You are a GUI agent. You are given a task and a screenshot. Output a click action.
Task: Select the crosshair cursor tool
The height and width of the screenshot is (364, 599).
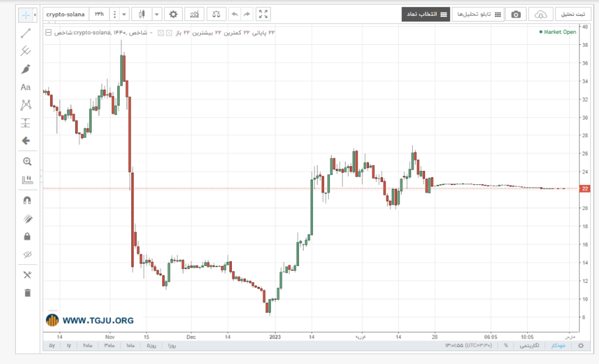click(26, 15)
